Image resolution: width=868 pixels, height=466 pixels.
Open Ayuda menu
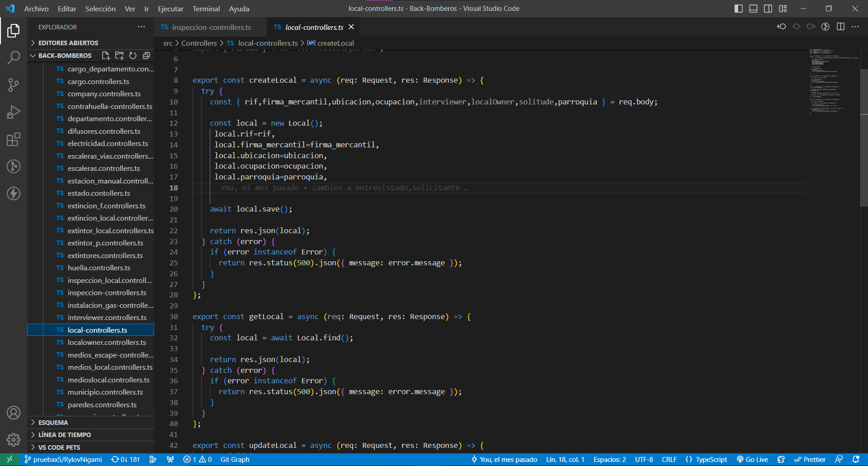pyautogui.click(x=239, y=9)
